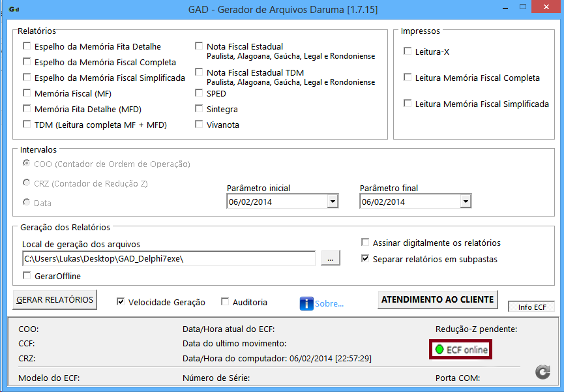Click the COO: status label

[29, 329]
